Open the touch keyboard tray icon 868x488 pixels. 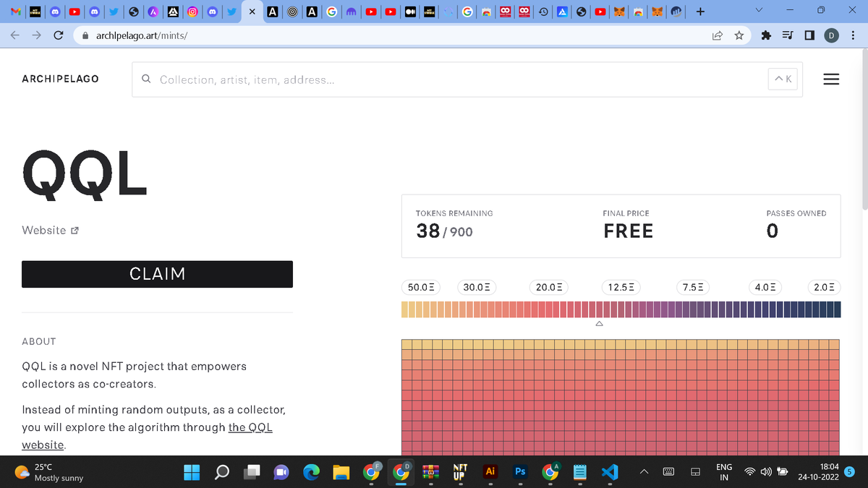669,472
